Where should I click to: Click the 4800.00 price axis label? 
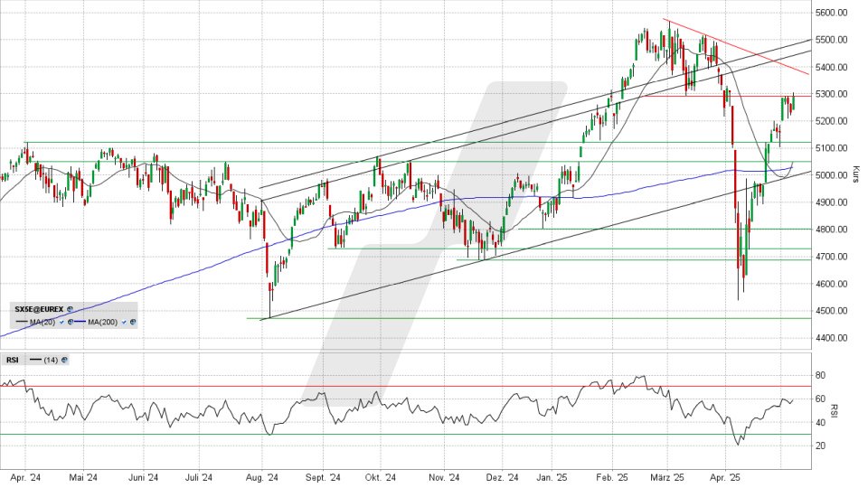(x=832, y=230)
